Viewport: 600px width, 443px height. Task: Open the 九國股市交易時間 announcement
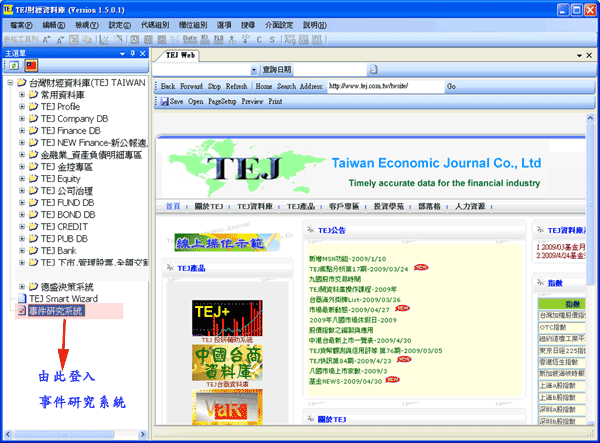[335, 279]
